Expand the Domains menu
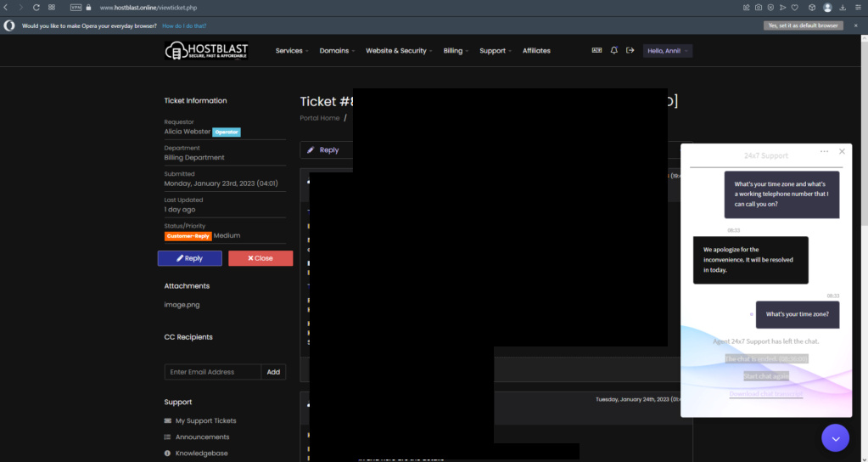The image size is (868, 462). [x=337, y=50]
